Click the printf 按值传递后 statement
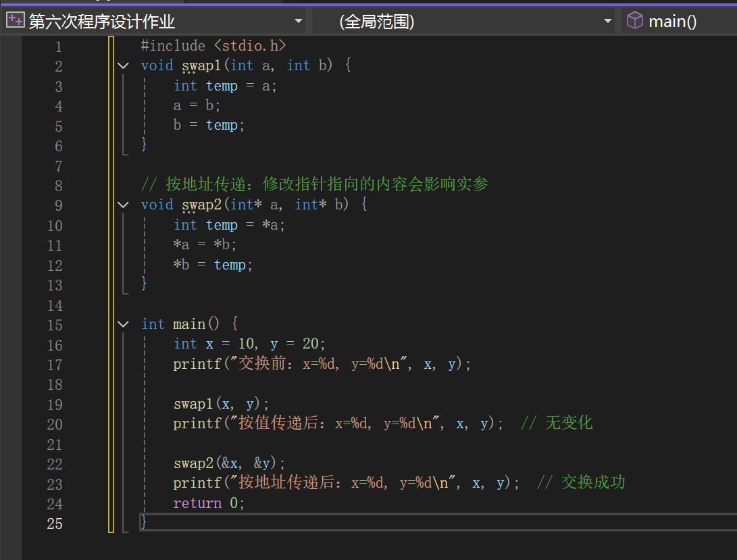The image size is (737, 560). (x=338, y=424)
